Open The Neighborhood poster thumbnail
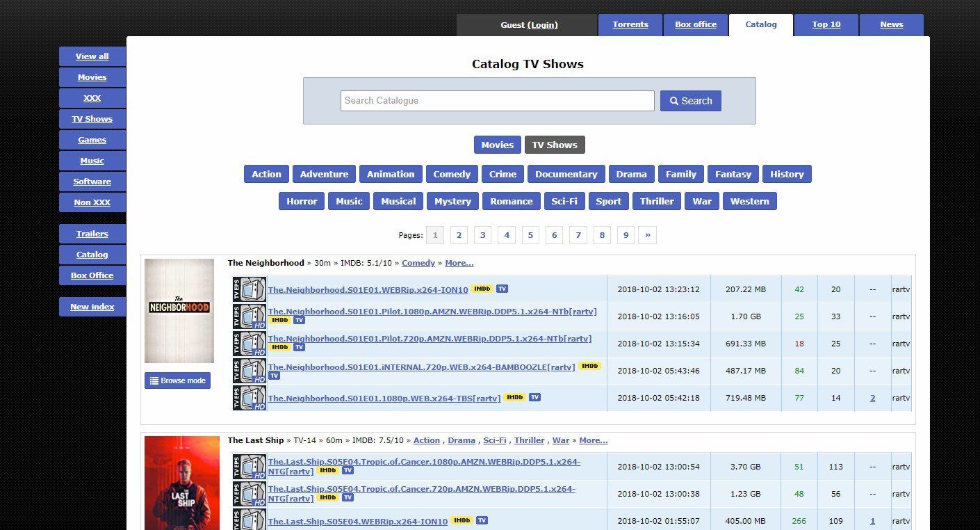This screenshot has height=530, width=980. tap(179, 311)
